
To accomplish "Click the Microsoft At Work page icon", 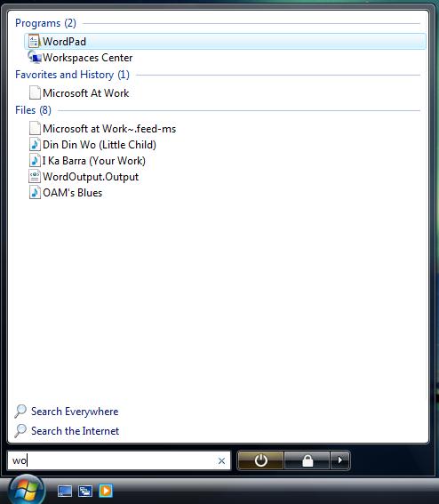I will pos(35,92).
